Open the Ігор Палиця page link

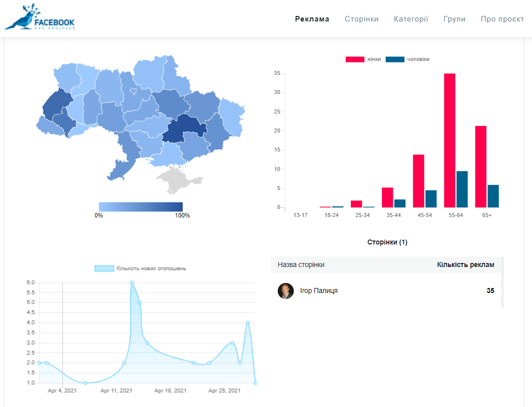(318, 290)
